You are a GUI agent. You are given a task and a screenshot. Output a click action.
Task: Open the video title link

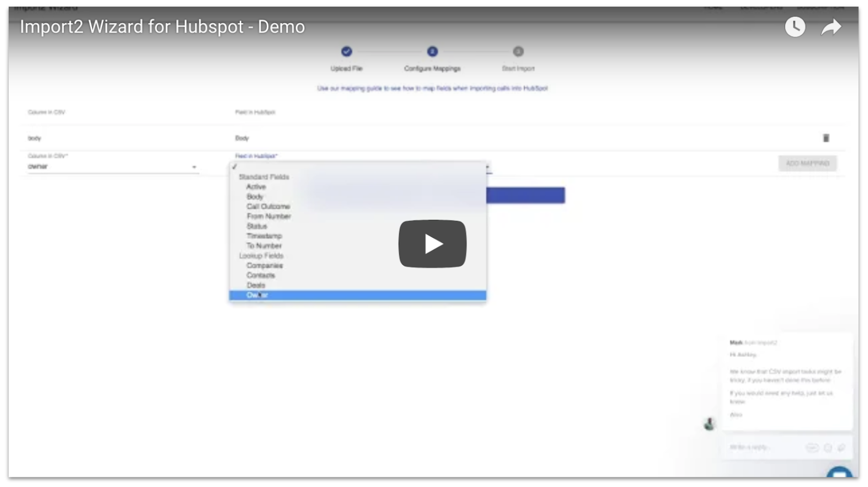pyautogui.click(x=163, y=27)
